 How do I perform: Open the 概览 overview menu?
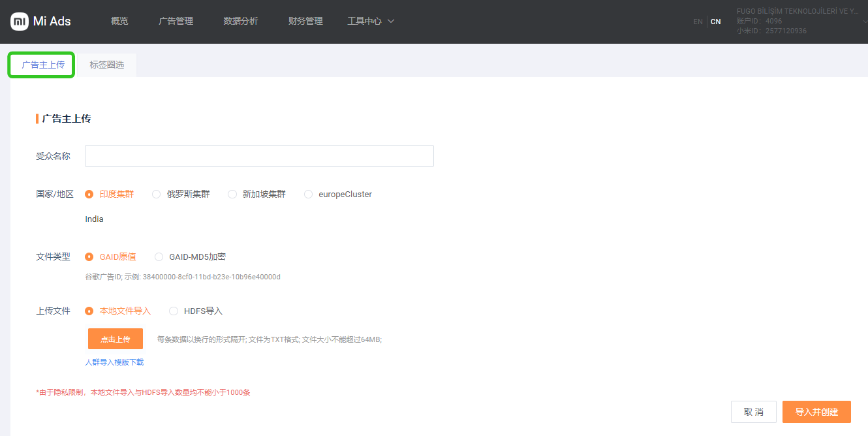[119, 22]
